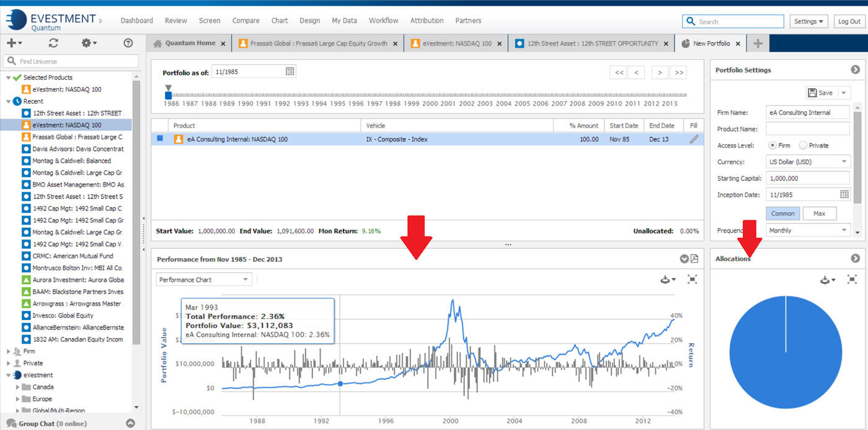Select Invesco: Global Equity in Recent
The image size is (868, 430).
63,316
